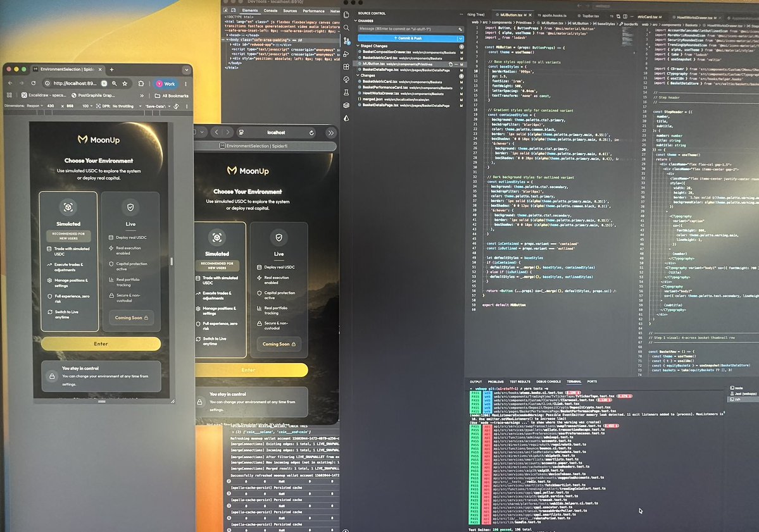Click the unstage minus icon on MUButton.tsx row
Screen dimensions: 759x532
coord(456,64)
